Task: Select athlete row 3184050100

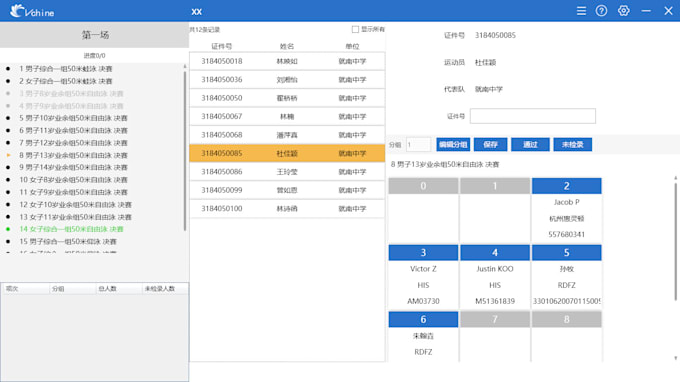Action: point(287,209)
